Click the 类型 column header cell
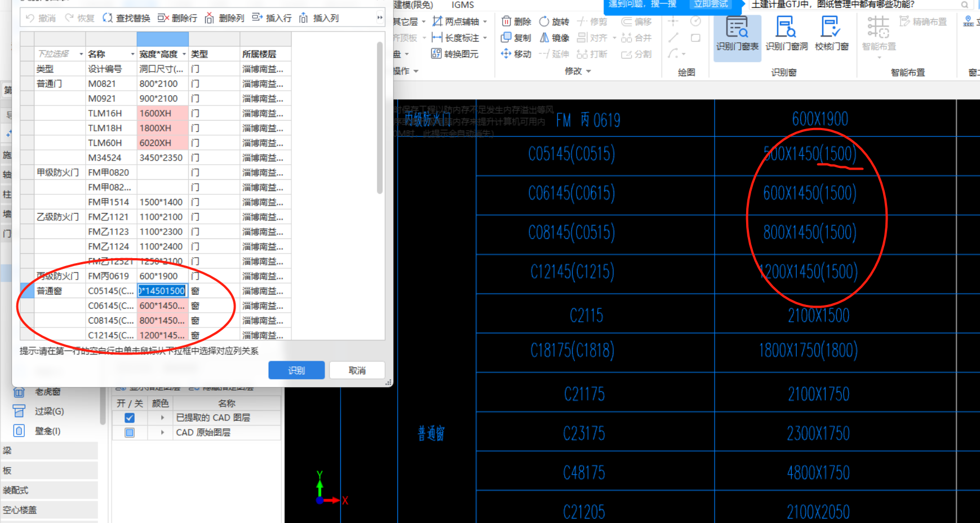980x523 pixels. click(x=214, y=54)
